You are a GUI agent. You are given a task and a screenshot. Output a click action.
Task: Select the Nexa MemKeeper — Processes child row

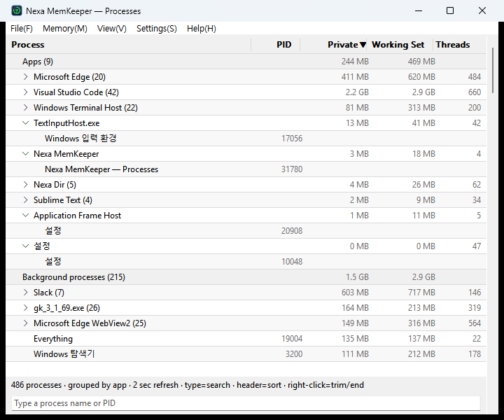(246, 169)
